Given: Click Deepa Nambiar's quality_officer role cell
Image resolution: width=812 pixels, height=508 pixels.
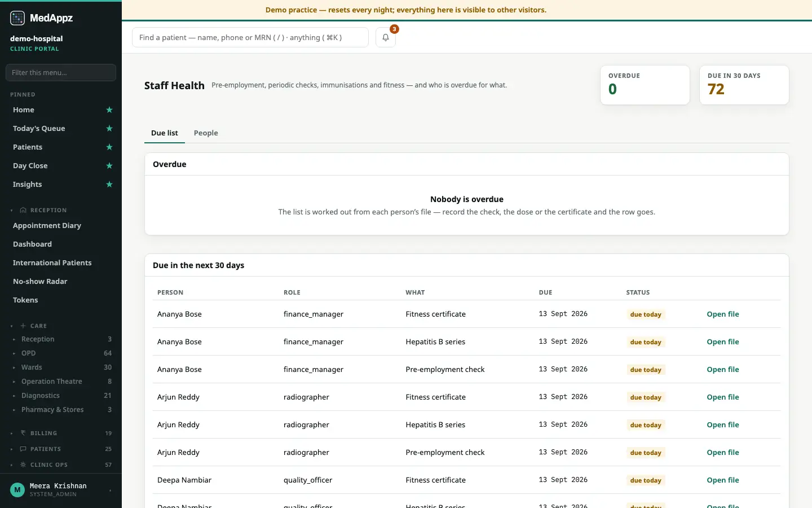Looking at the screenshot, I should tap(308, 480).
